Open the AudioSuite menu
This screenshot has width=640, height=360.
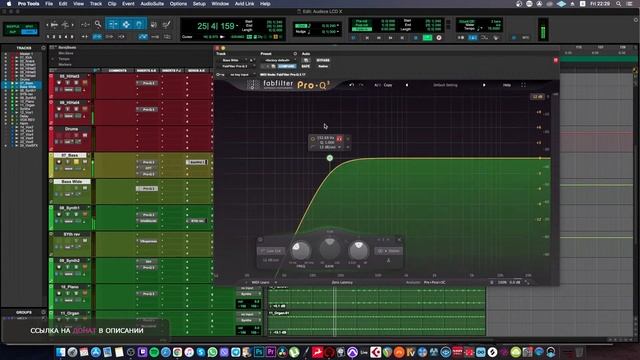(152, 4)
